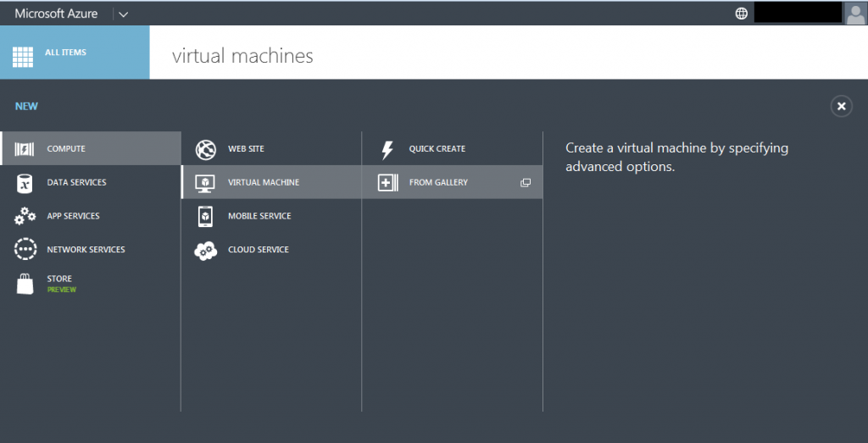The width and height of the screenshot is (868, 443).
Task: Click the user avatar icon
Action: tap(855, 14)
